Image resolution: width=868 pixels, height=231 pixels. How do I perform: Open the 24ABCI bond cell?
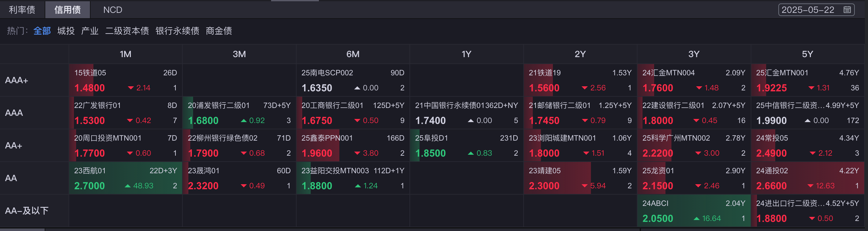coord(693,211)
